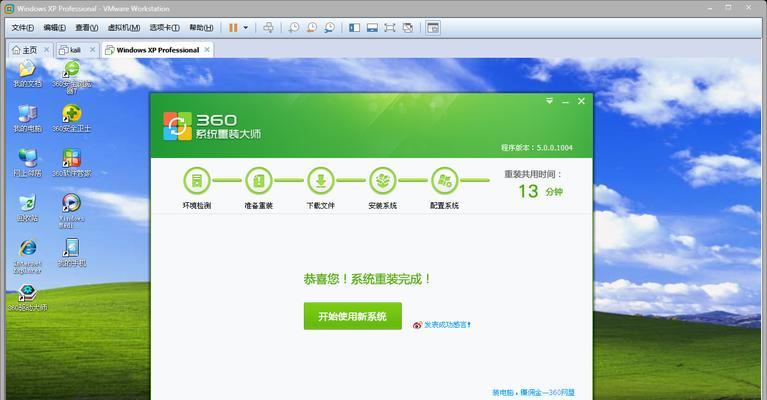The image size is (767, 400).
Task: Open the 查看(V) menu
Action: [87, 28]
